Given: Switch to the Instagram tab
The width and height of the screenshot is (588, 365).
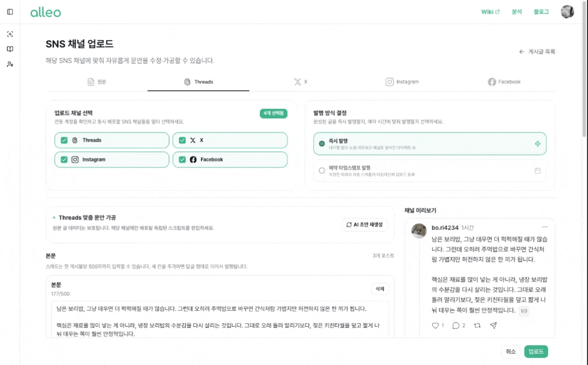Looking at the screenshot, I should pos(402,82).
